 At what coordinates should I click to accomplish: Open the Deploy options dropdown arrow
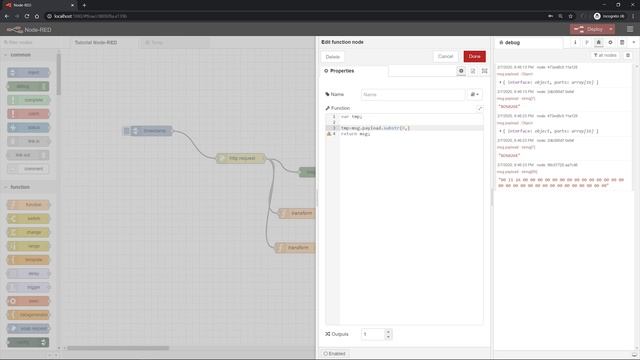611,29
